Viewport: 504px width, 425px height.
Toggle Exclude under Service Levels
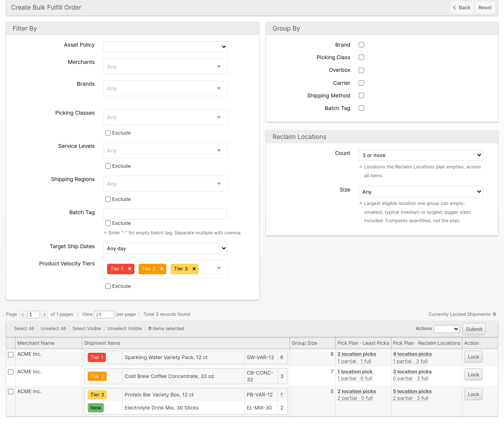[x=108, y=166]
